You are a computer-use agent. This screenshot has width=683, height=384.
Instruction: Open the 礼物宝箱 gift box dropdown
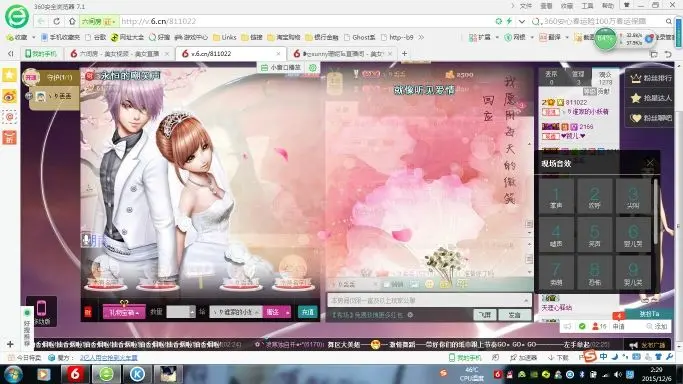point(124,312)
